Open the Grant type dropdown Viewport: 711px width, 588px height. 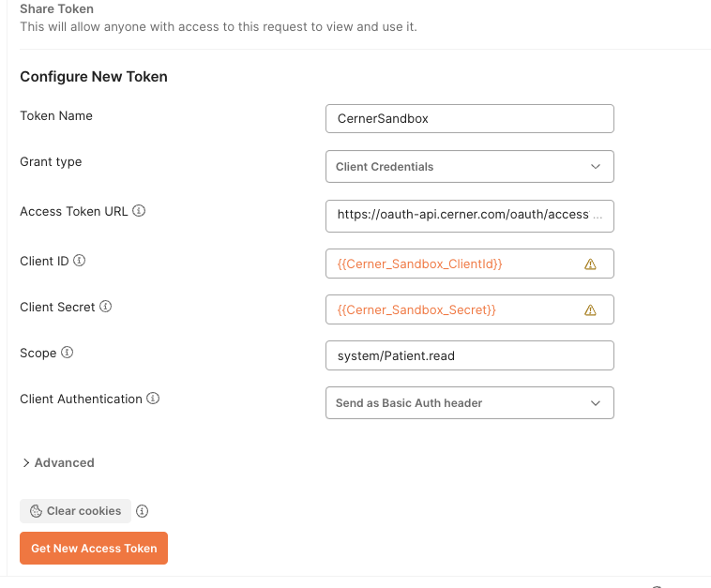coord(469,166)
